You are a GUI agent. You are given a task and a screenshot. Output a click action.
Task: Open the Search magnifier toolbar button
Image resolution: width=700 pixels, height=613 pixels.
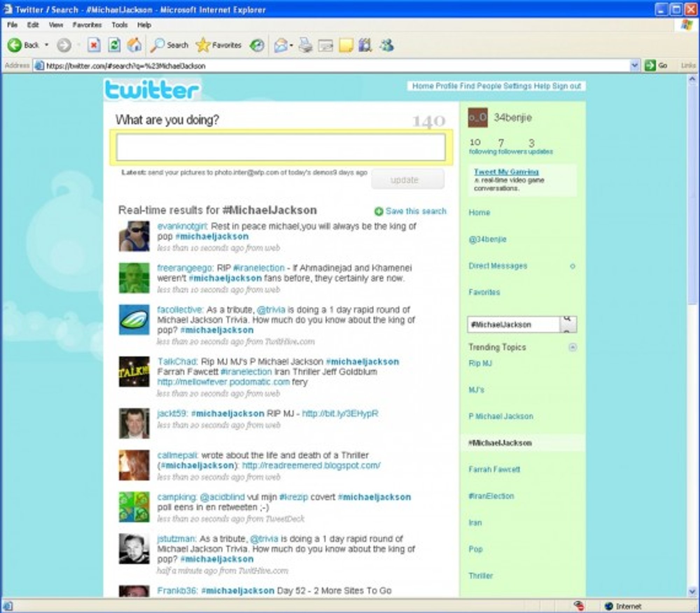[x=169, y=45]
